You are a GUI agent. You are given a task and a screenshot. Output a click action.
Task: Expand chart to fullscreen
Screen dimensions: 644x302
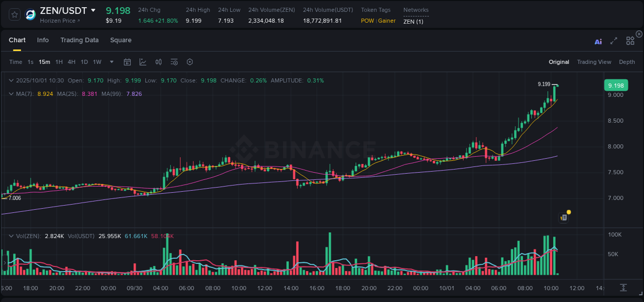click(x=613, y=41)
